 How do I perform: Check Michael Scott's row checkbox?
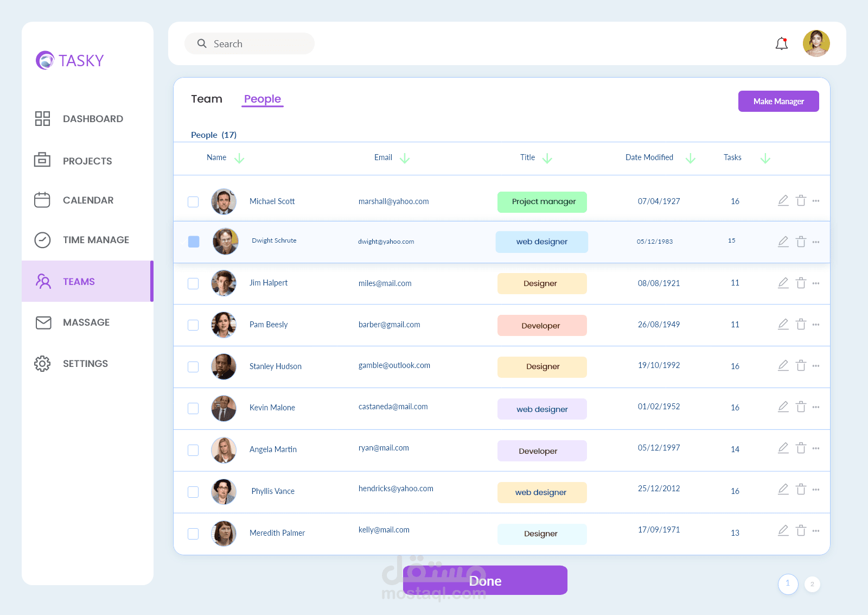point(193,202)
